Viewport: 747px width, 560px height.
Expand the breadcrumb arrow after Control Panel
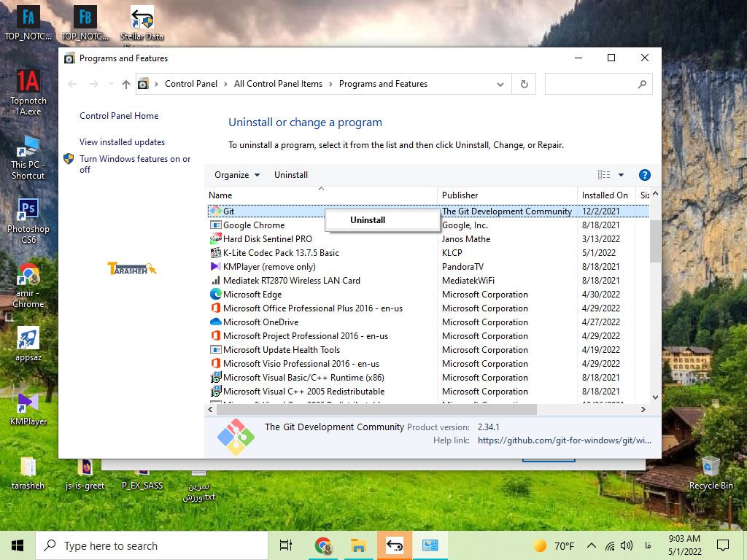click(226, 85)
